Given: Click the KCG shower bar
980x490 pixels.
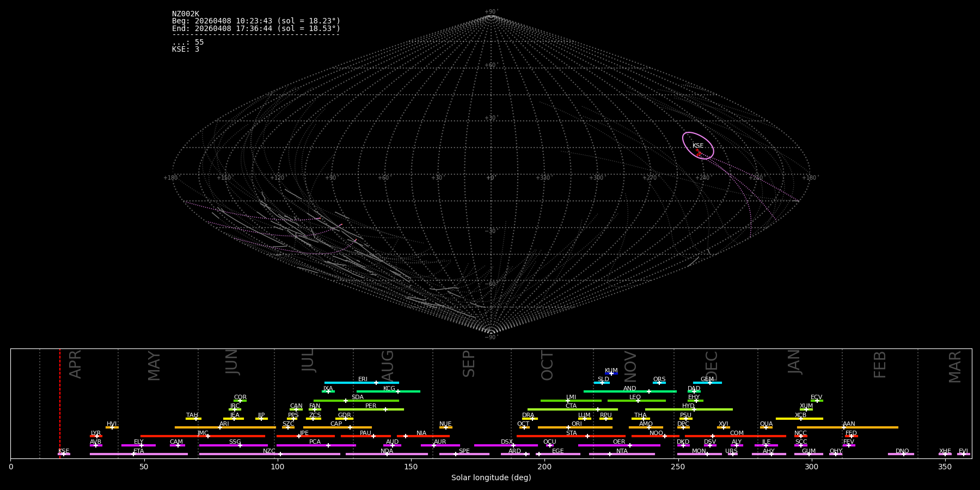Looking at the screenshot, I should pos(388,391).
